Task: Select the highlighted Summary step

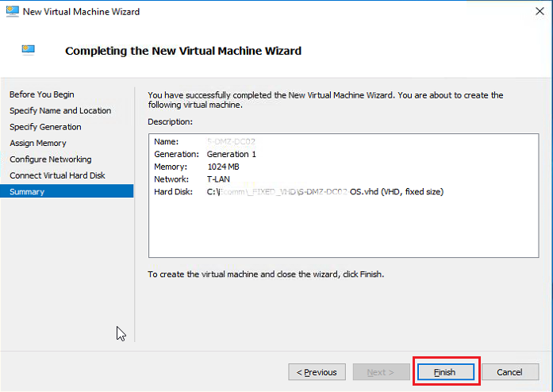Action: (27, 191)
